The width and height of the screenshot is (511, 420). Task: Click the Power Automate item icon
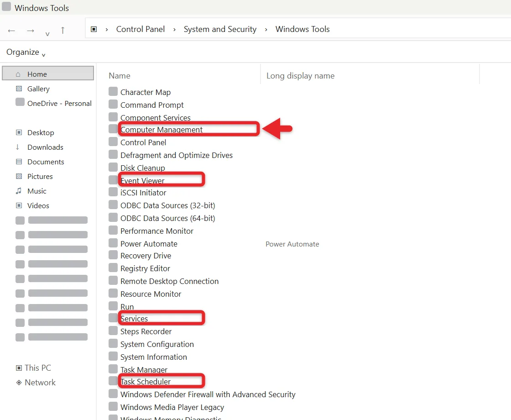[x=113, y=242]
